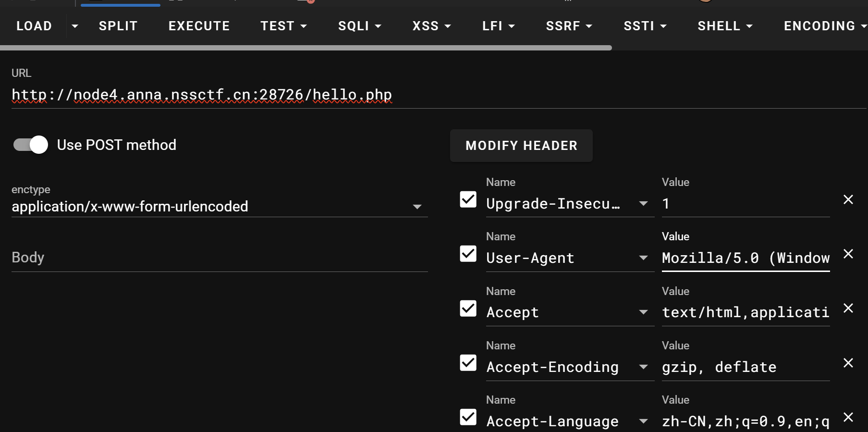Expand the Accept header name dropdown
The width and height of the screenshot is (868, 432).
click(x=643, y=312)
